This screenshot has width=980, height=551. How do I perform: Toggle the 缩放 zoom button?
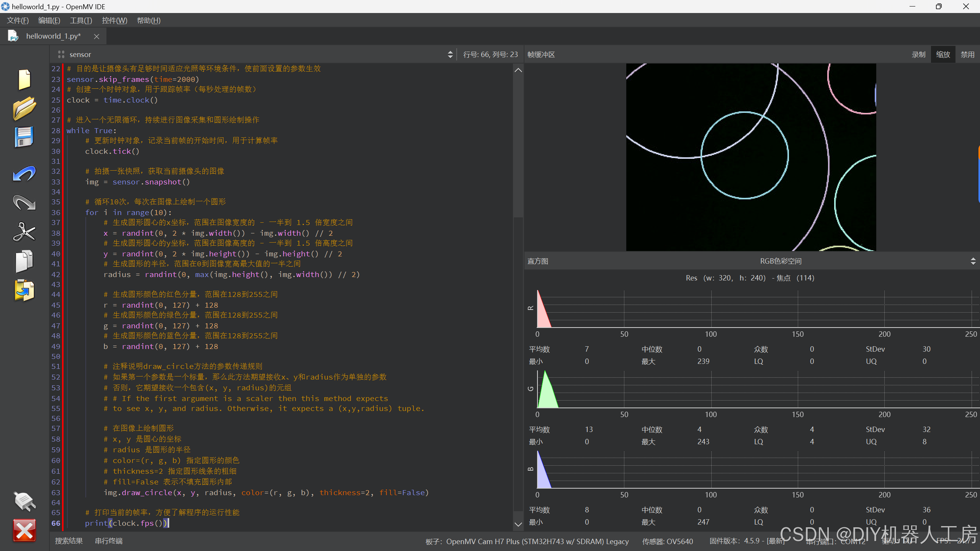[943, 55]
